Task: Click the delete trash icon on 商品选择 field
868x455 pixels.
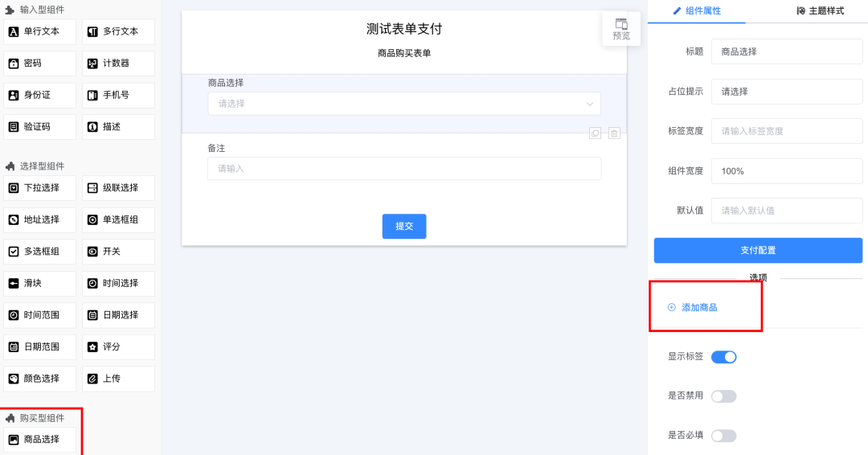Action: [614, 133]
